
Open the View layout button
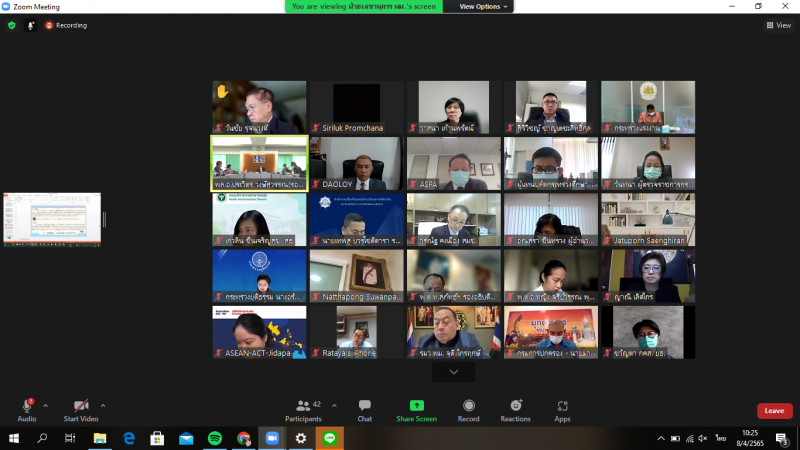tap(779, 25)
